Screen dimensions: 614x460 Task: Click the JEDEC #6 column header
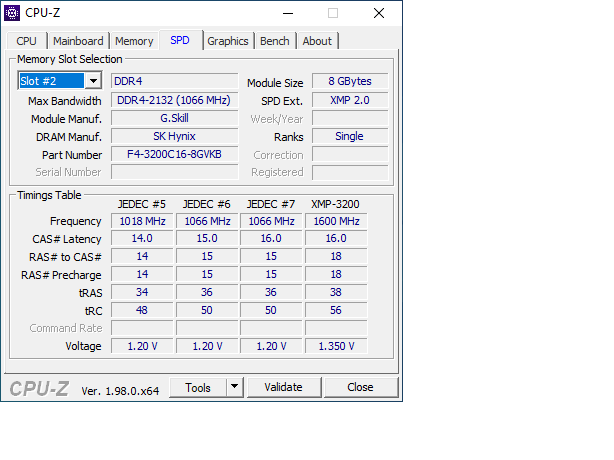point(207,204)
